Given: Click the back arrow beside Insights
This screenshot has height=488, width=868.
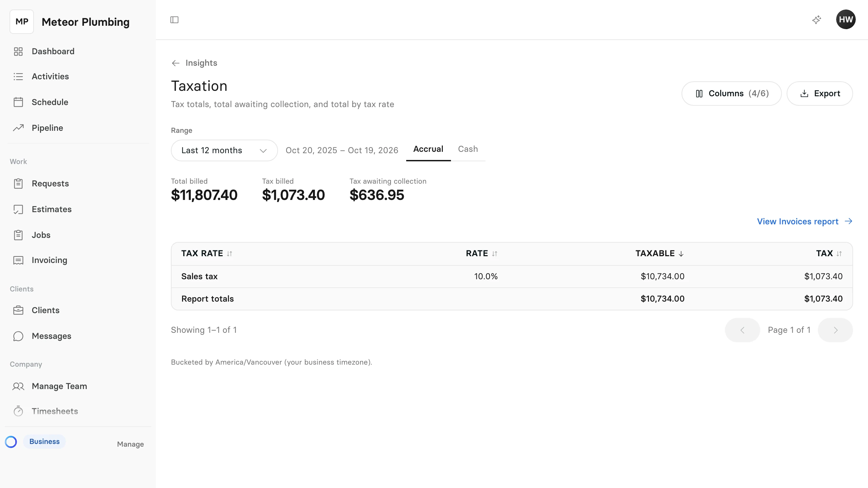Looking at the screenshot, I should [176, 63].
